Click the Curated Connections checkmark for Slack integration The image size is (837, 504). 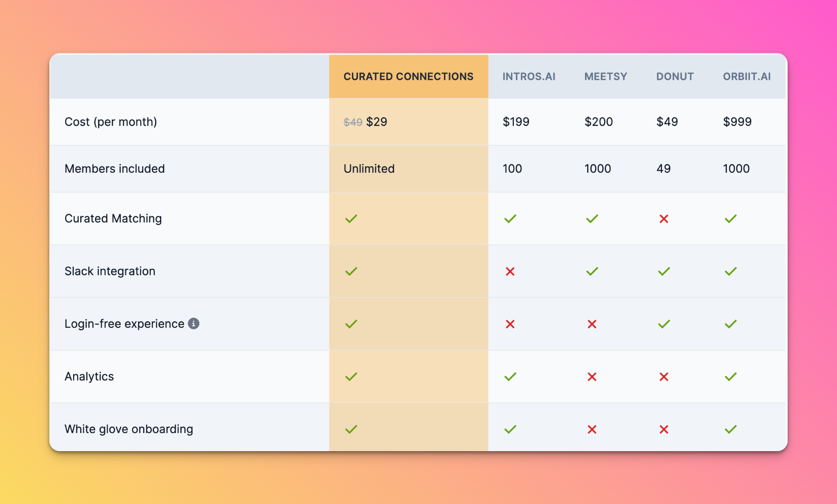351,271
